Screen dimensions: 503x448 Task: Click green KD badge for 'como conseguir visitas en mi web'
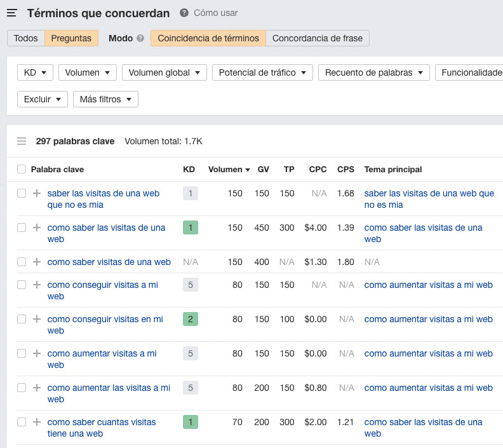pos(190,320)
